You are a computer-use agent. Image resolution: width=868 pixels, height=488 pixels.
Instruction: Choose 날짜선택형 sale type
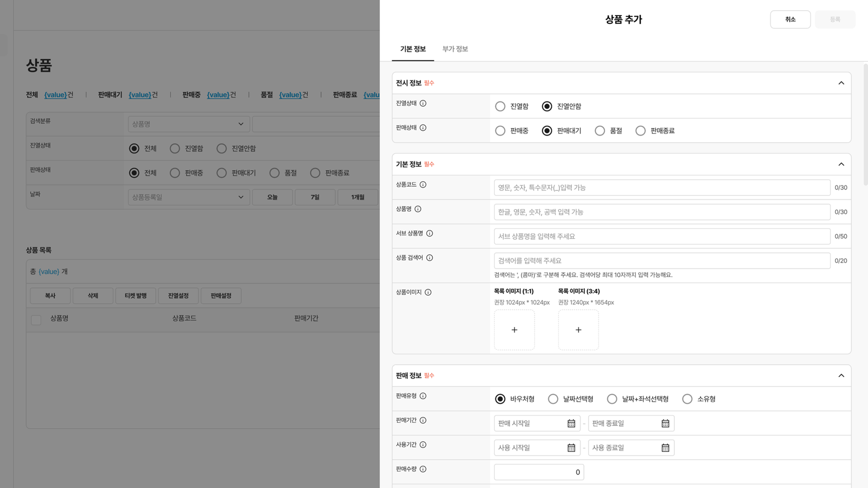click(x=553, y=399)
